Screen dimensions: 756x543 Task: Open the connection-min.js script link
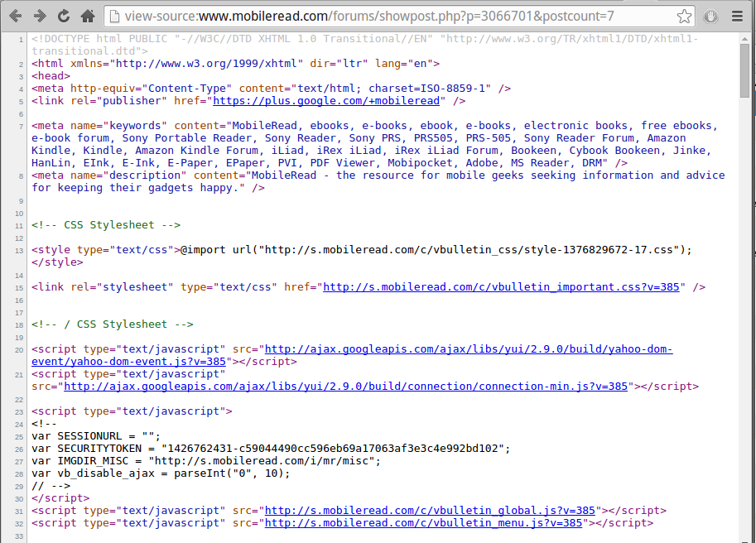[x=345, y=387]
